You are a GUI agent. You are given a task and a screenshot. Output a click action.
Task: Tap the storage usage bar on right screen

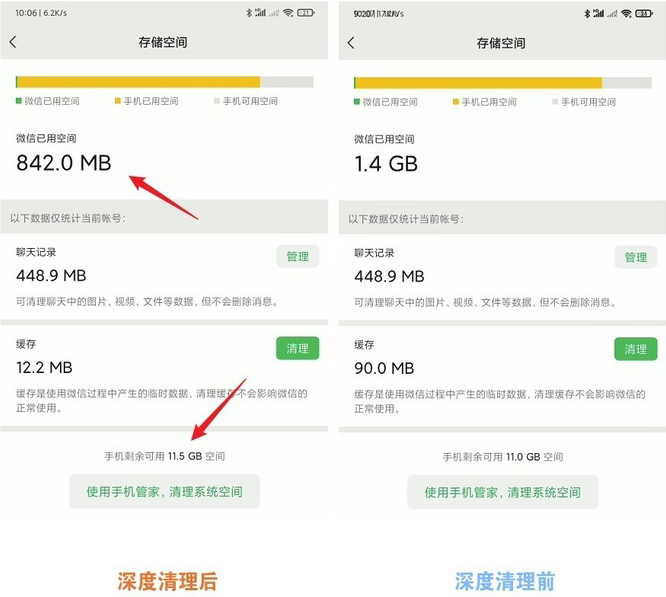click(502, 82)
